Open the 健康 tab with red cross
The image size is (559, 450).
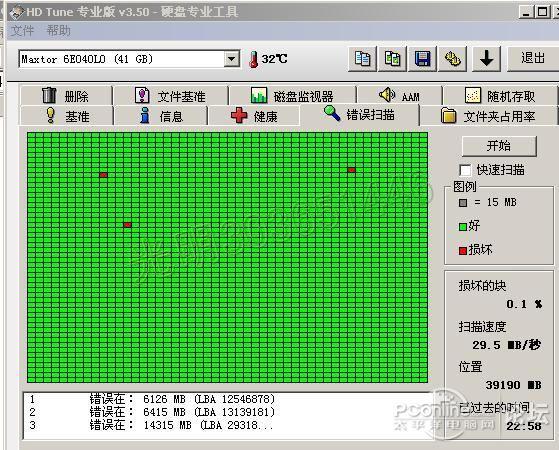[x=254, y=116]
